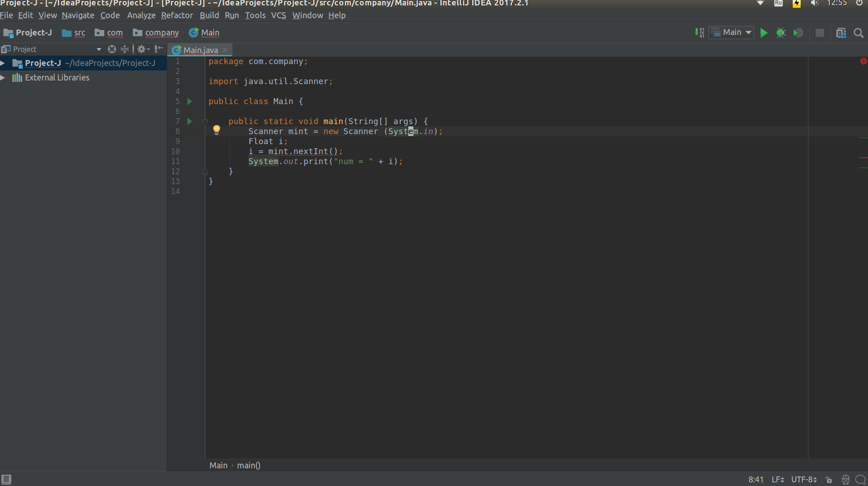Viewport: 868px width, 486px height.
Task: Click company folder in navigation bar
Action: tap(156, 33)
